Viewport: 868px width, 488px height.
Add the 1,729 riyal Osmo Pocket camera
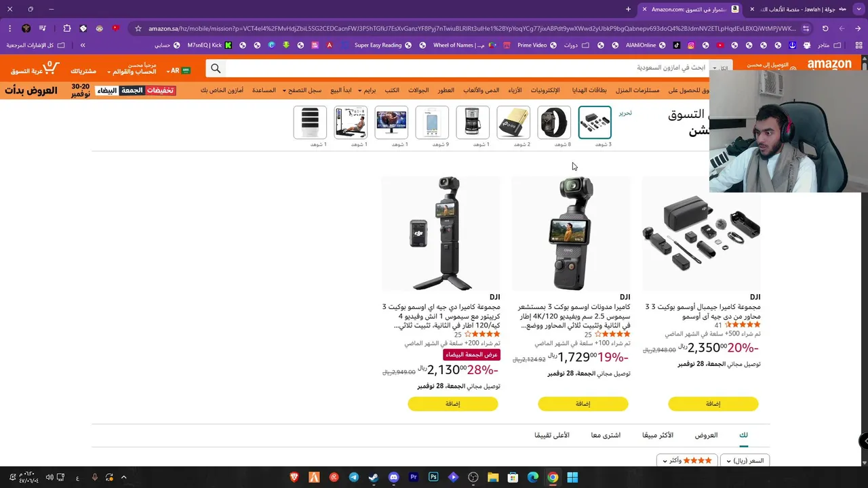(x=583, y=404)
